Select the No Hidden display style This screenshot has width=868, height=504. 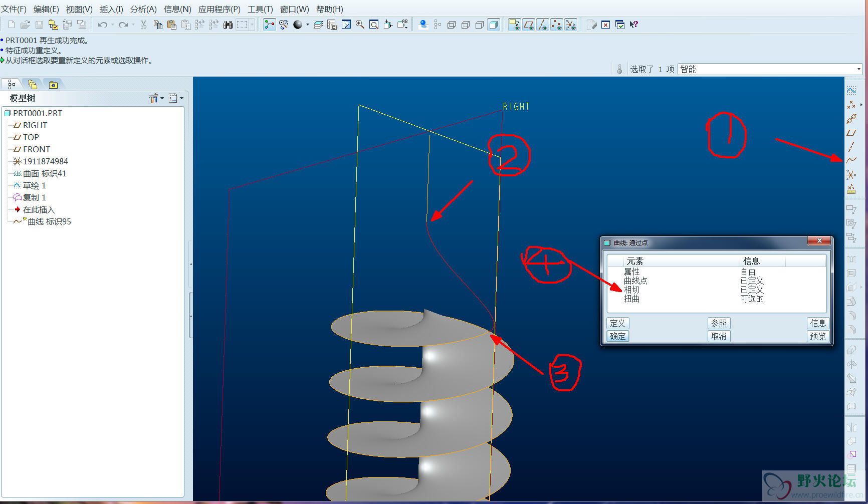[479, 25]
